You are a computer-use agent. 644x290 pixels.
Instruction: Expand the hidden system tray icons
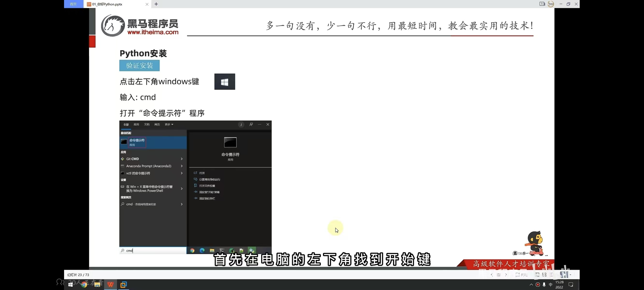point(531,284)
